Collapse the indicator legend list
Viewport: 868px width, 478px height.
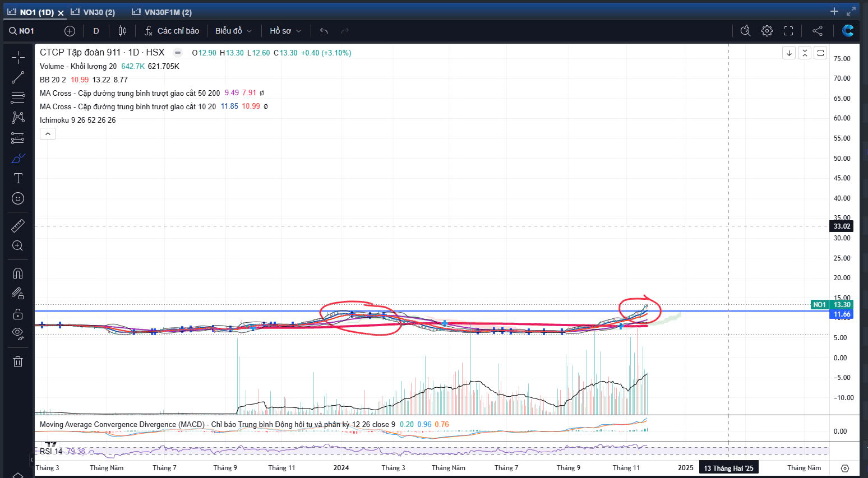tap(48, 134)
